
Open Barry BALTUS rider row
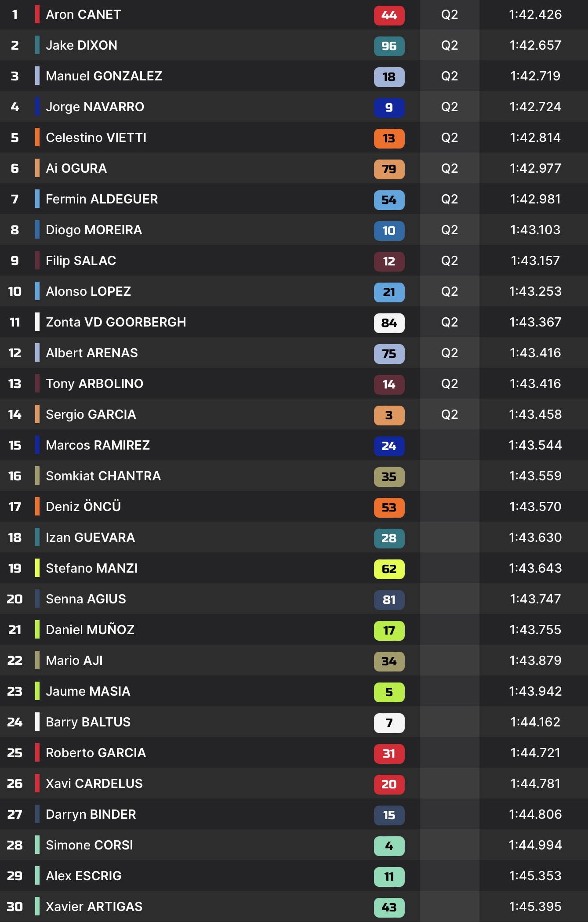pyautogui.click(x=88, y=722)
